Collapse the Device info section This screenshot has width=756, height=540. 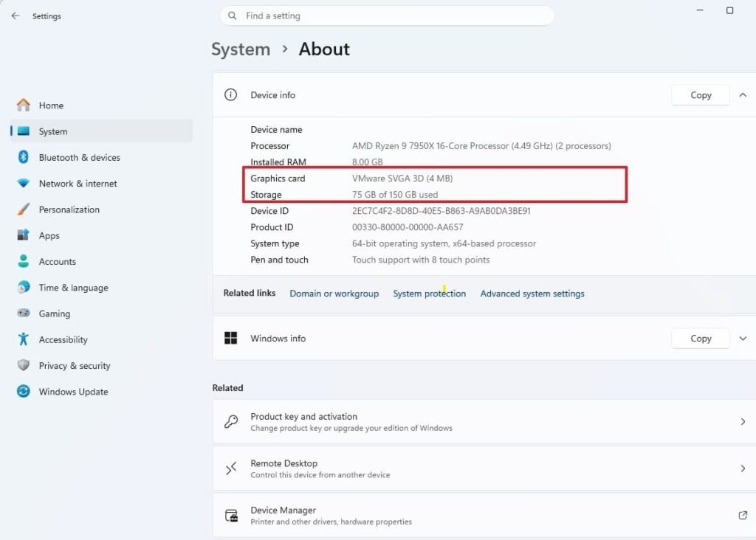743,95
